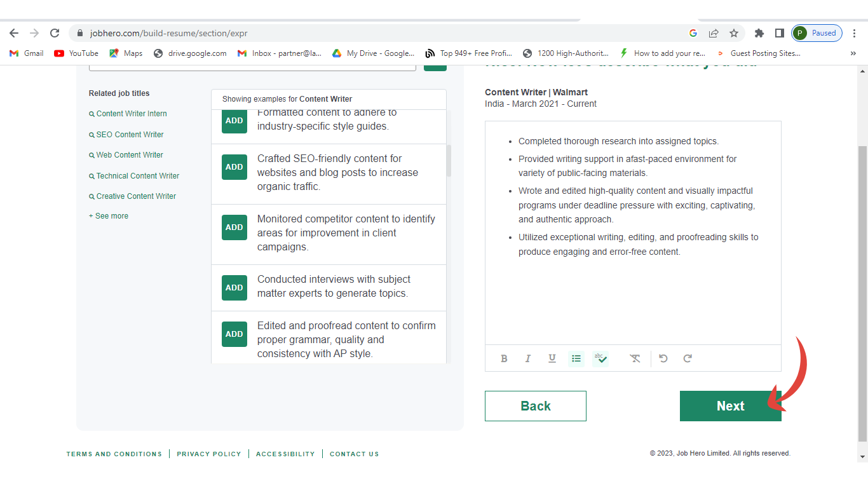
Task: Toggle the spell check icon
Action: 600,358
